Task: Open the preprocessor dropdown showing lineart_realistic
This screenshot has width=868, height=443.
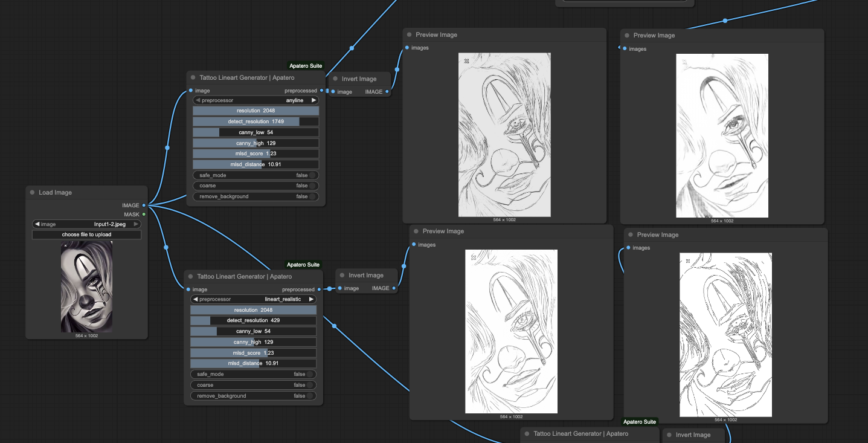Action: pyautogui.click(x=253, y=299)
